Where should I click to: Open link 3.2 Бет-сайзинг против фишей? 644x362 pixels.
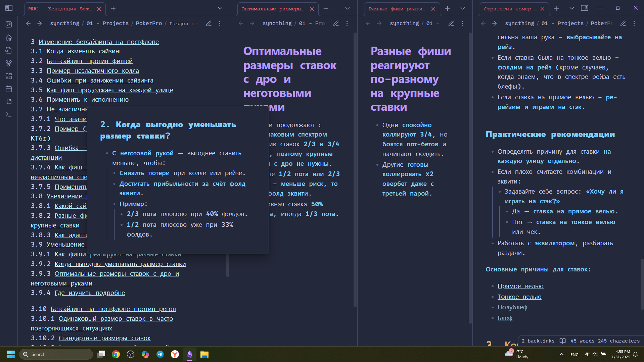point(89,61)
